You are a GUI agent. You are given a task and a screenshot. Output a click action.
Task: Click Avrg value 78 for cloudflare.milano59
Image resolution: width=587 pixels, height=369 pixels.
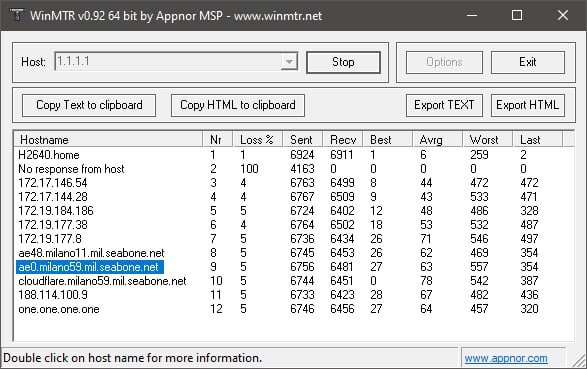[x=426, y=281]
